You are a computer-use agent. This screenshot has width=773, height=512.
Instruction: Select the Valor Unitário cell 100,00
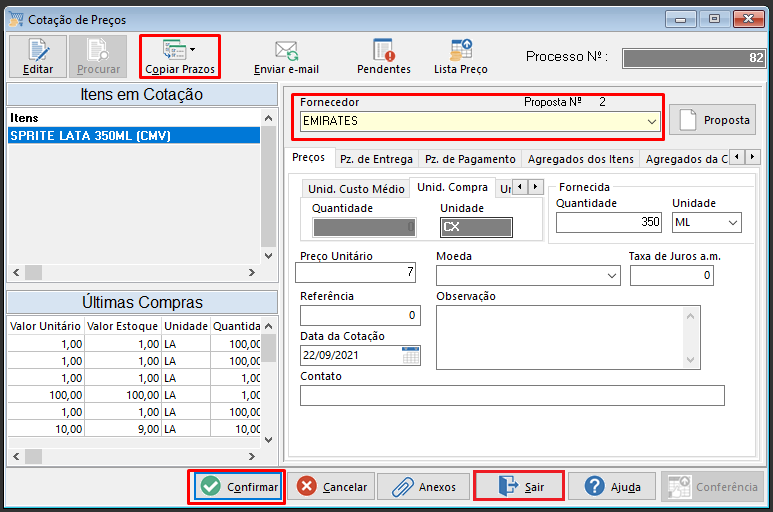click(x=45, y=395)
